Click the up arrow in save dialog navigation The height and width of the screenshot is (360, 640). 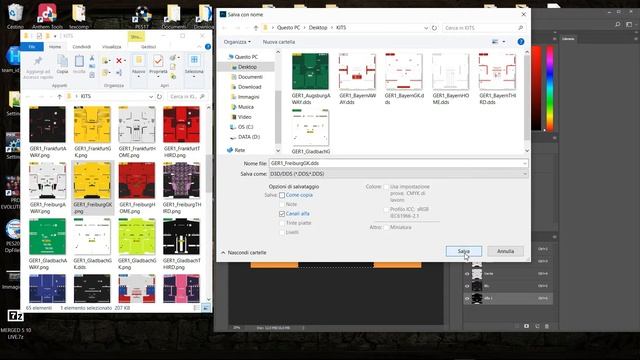[256, 28]
